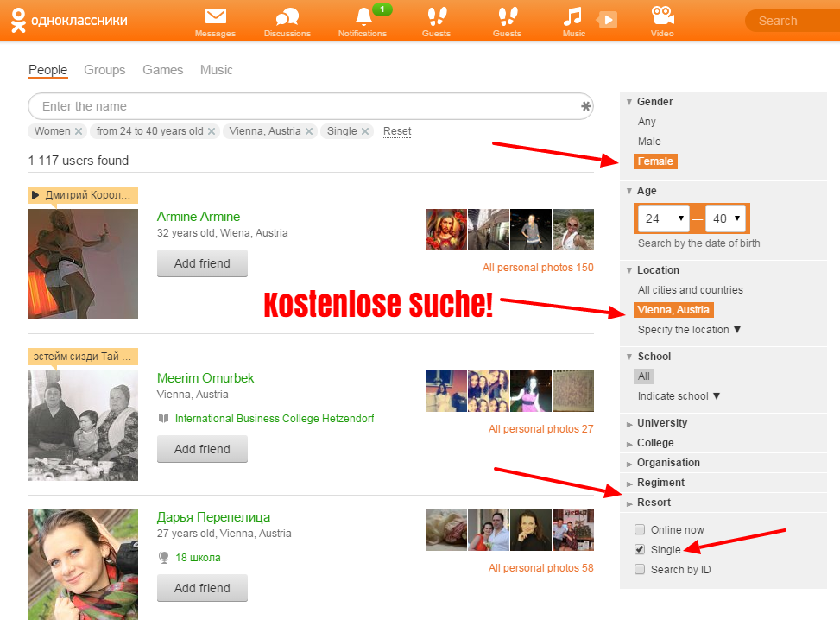840x626 pixels.
Task: Open Video camera icon
Action: click(663, 16)
